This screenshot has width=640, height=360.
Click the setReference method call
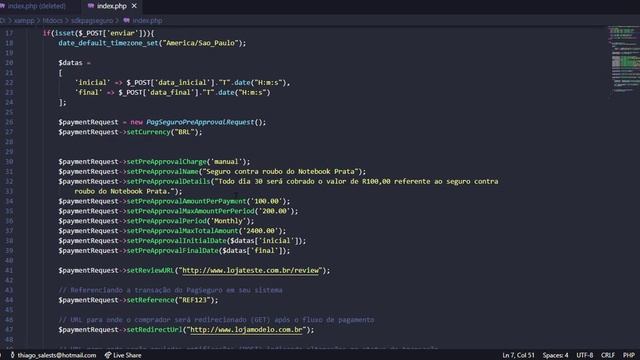click(151, 300)
